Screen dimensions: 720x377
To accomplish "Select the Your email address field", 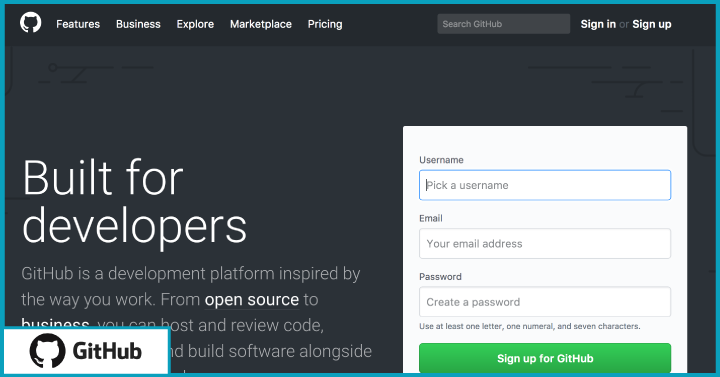I will [545, 243].
